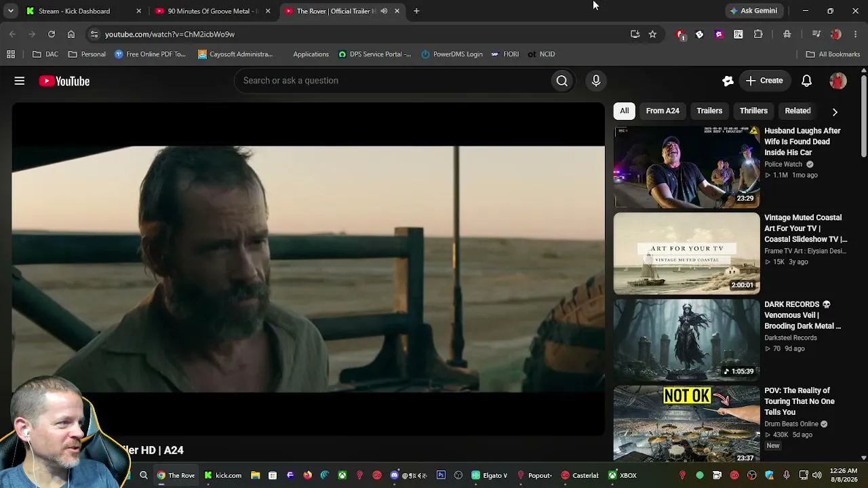This screenshot has height=488, width=868.
Task: Open a new browser tab
Action: (416, 11)
